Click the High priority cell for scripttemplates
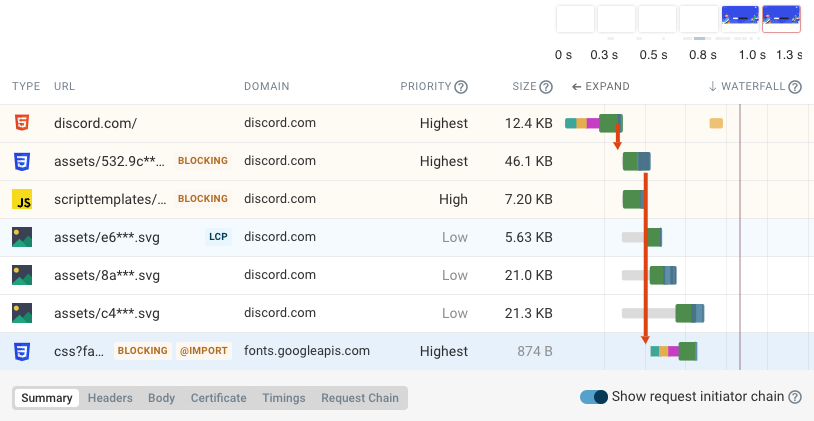Viewport: 814px width, 421px height. (453, 199)
